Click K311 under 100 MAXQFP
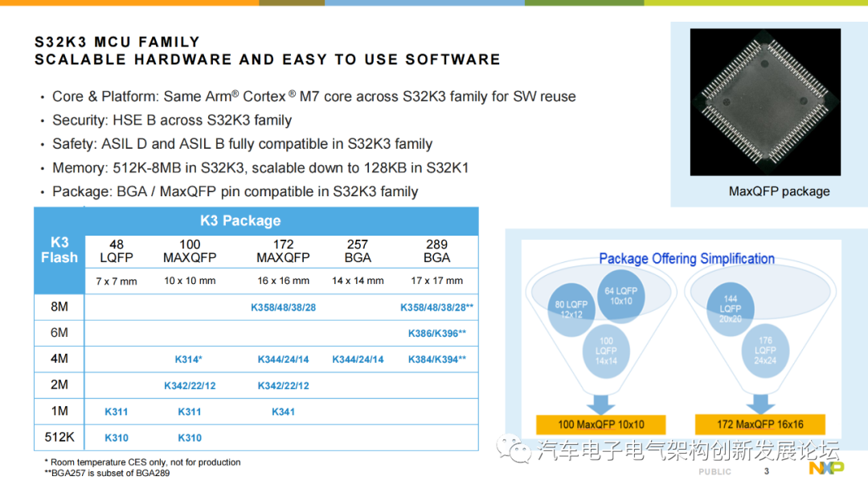The image size is (868, 489). tap(190, 412)
